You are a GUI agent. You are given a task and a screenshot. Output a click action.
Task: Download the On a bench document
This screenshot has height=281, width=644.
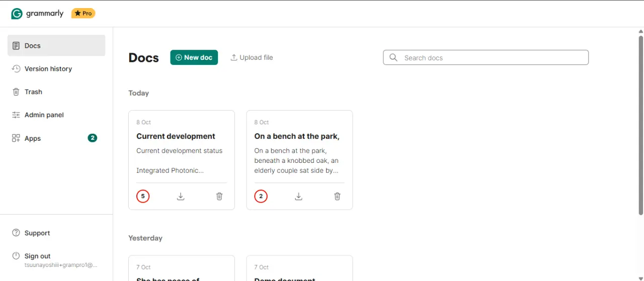pos(298,196)
